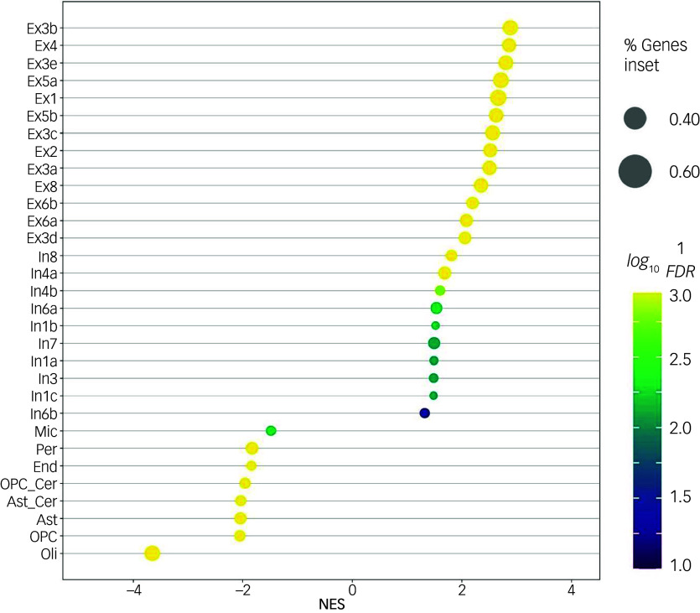Image resolution: width=700 pixels, height=613 pixels.
Task: Click the % Genes inset legend title
Action: point(655,55)
